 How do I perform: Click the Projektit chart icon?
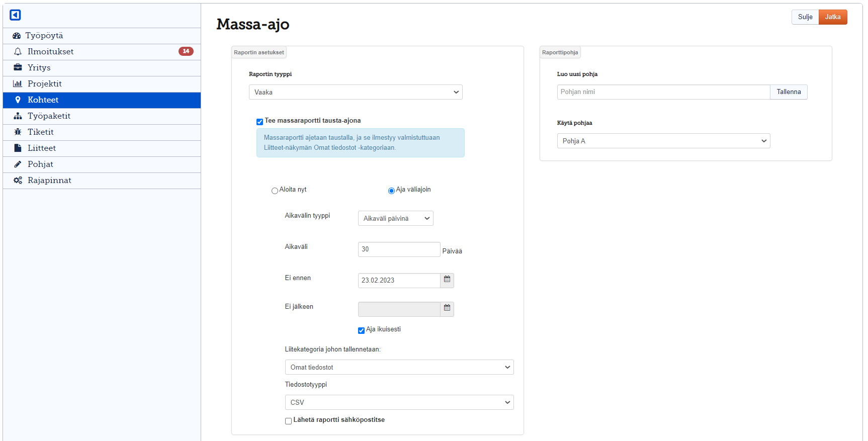[x=18, y=83]
